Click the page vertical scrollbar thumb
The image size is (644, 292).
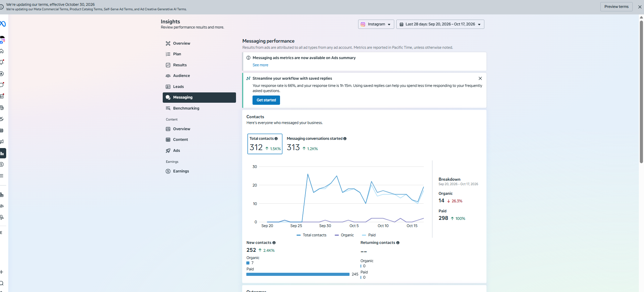(641, 91)
